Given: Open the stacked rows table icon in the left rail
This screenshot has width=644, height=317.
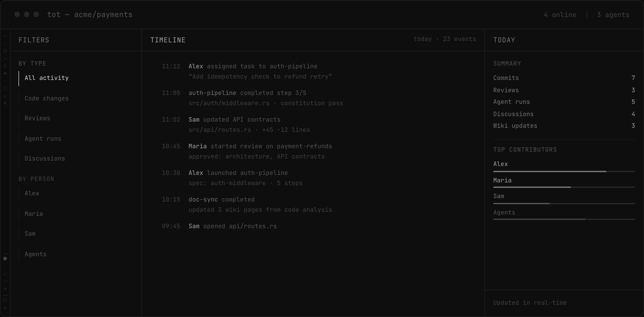Looking at the screenshot, I should click(x=5, y=51).
